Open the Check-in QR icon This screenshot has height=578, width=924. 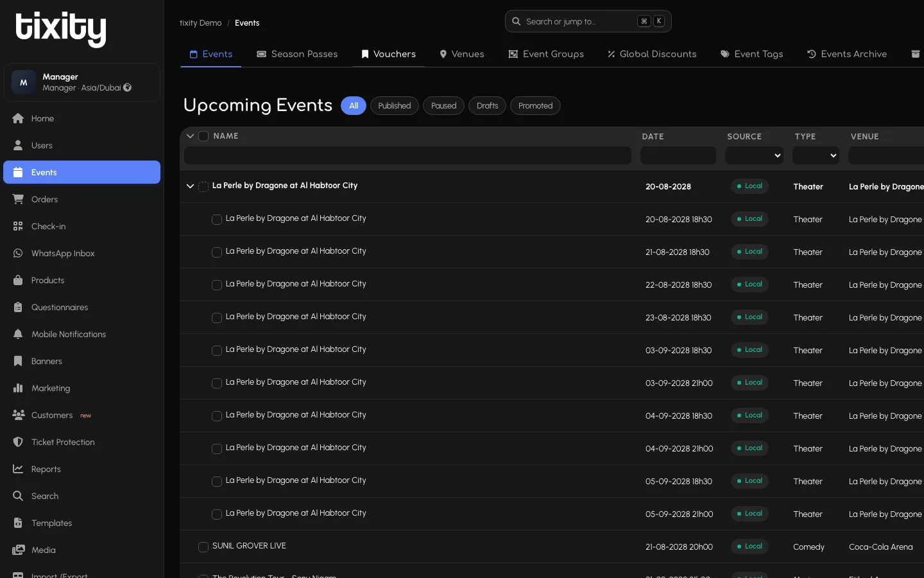[18, 226]
